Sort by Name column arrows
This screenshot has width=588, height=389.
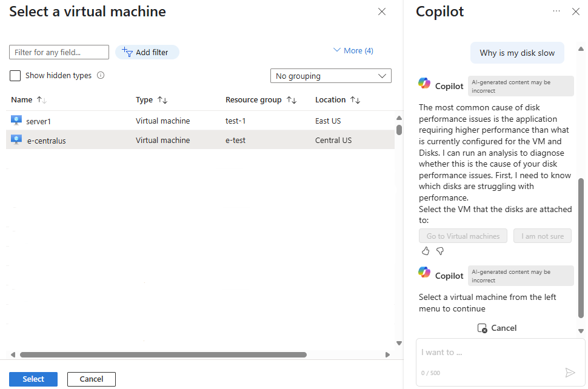(42, 100)
